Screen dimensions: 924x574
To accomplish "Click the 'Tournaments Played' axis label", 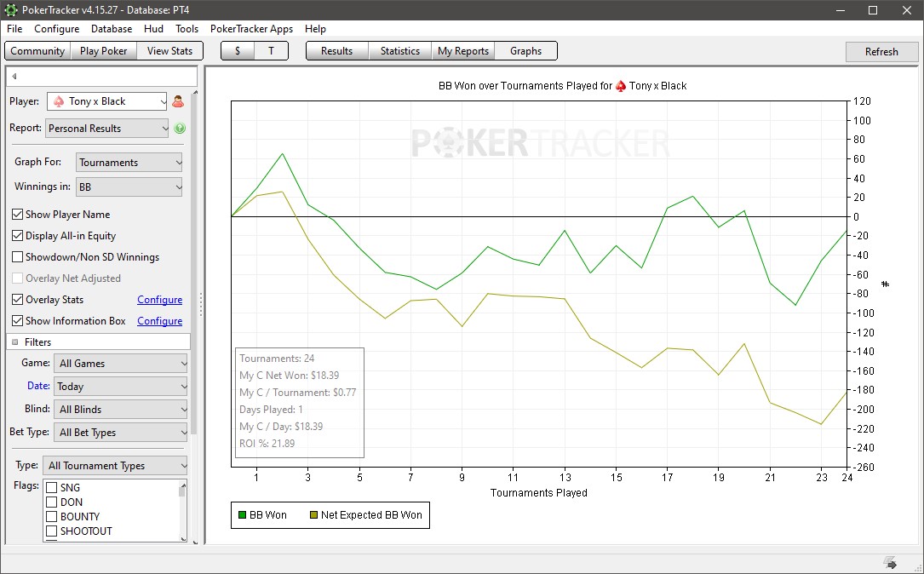I will click(x=538, y=493).
